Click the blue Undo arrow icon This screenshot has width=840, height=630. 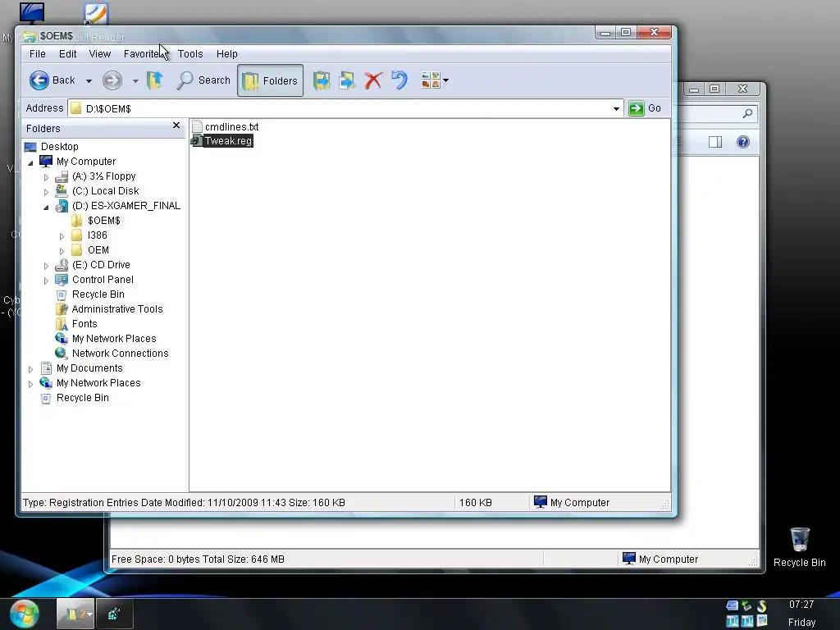pyautogui.click(x=399, y=80)
